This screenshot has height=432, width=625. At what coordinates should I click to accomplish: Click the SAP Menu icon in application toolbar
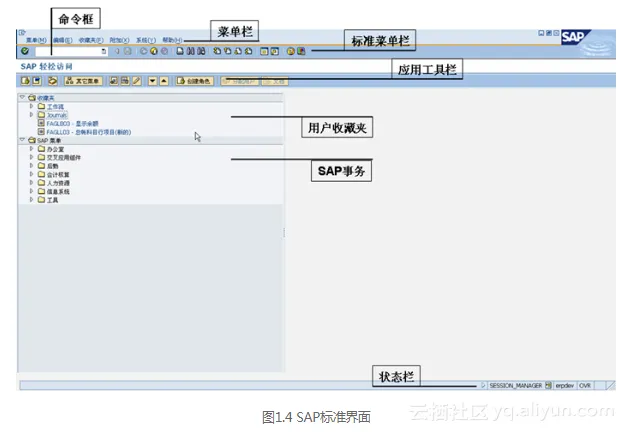coord(37,81)
